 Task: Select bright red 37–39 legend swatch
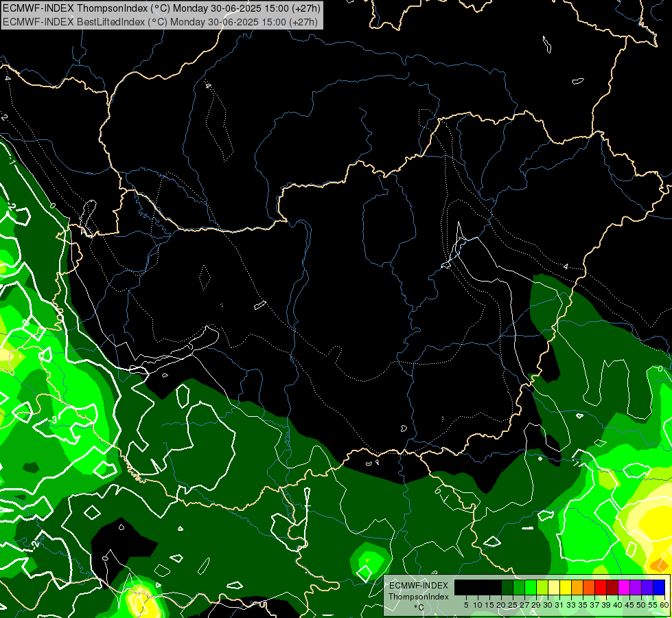[601, 587]
